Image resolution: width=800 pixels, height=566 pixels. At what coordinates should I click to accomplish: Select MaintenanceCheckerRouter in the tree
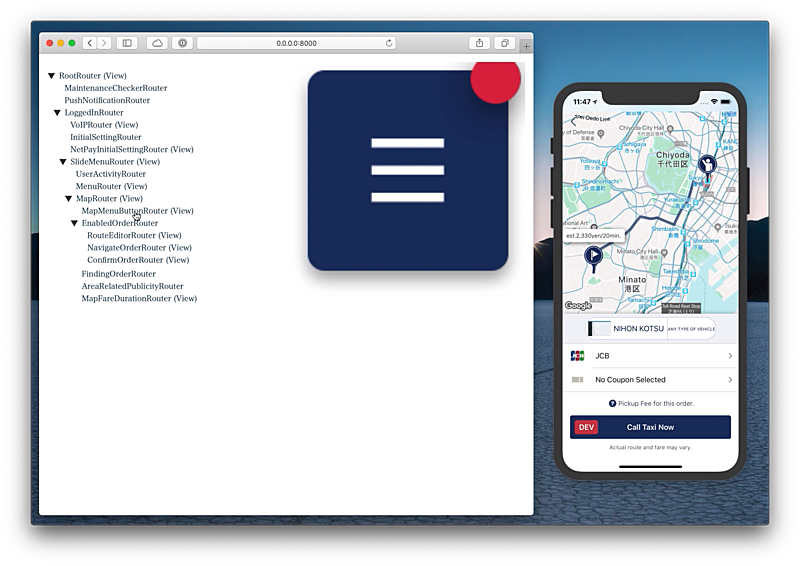click(x=116, y=88)
